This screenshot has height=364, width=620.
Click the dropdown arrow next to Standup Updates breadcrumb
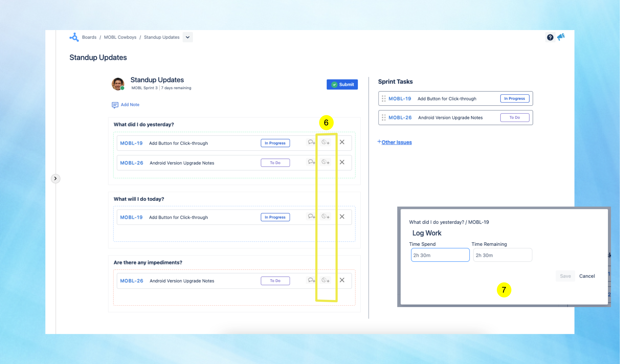tap(187, 37)
